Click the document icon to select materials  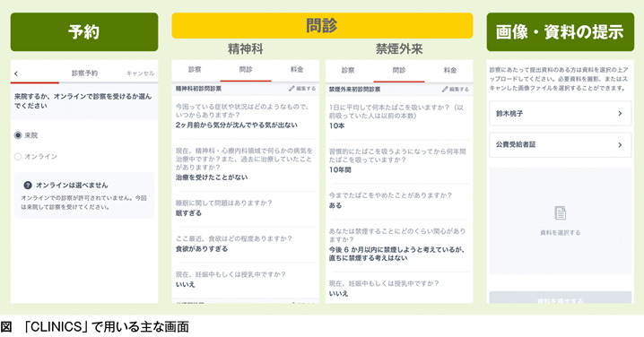coord(561,213)
